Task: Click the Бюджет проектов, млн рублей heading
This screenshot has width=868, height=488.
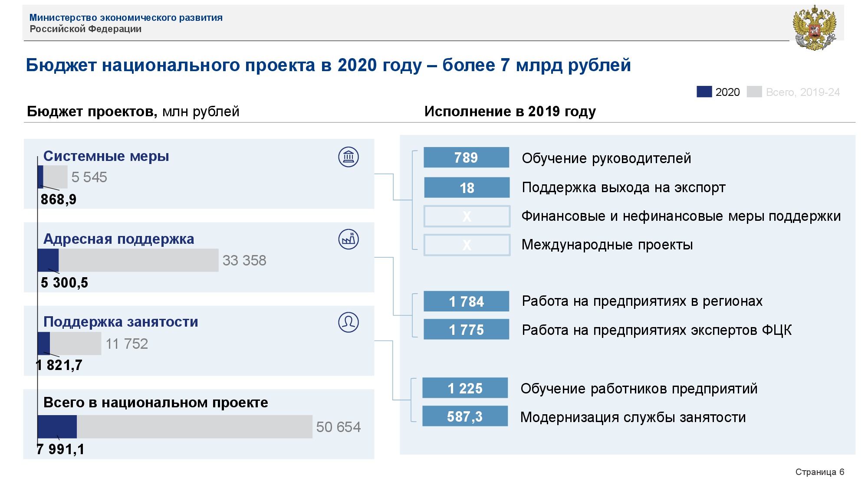Action: coord(133,111)
